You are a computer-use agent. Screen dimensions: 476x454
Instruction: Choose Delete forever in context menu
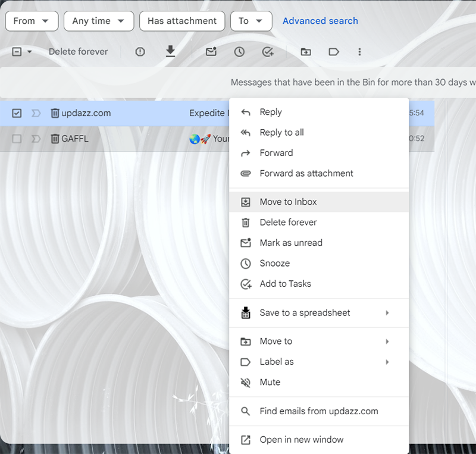(x=319, y=223)
